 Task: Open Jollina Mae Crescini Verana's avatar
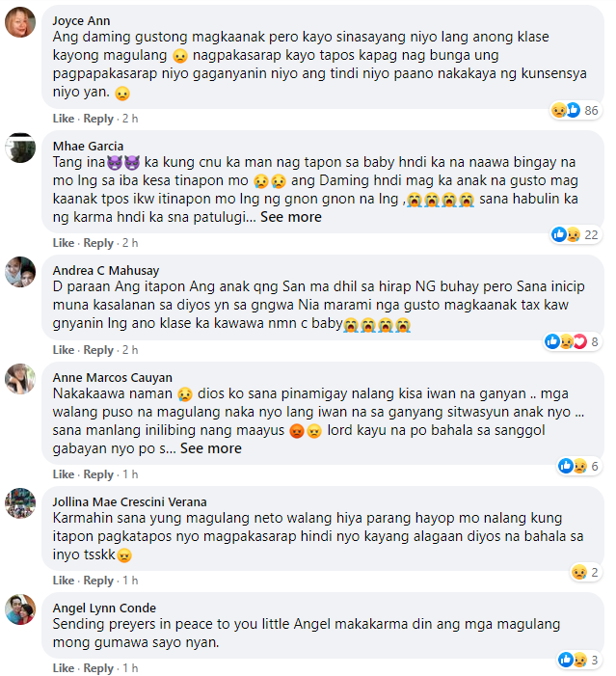click(20, 503)
